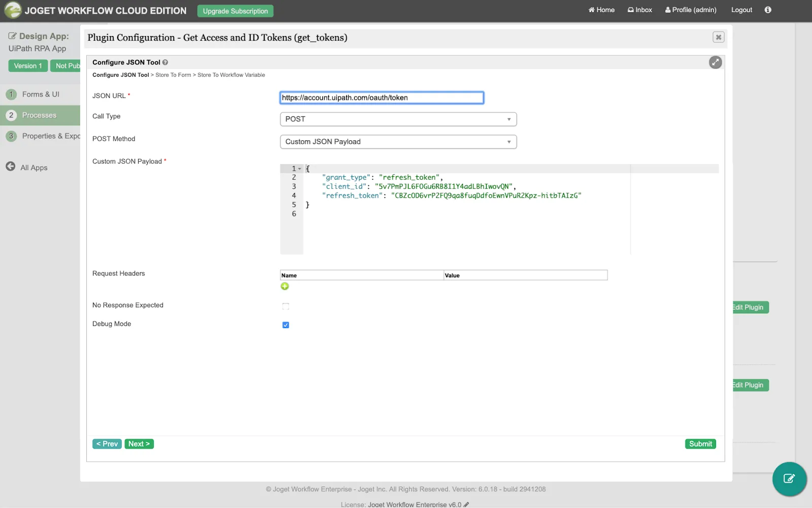Jump to Store To Workflow Variable breadcrumb

pos(231,75)
